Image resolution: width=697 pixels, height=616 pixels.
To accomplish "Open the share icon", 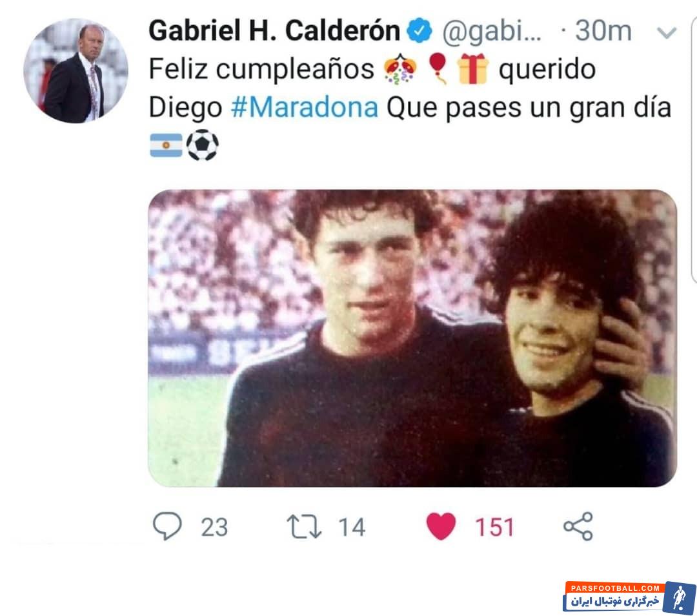I will 578,526.
